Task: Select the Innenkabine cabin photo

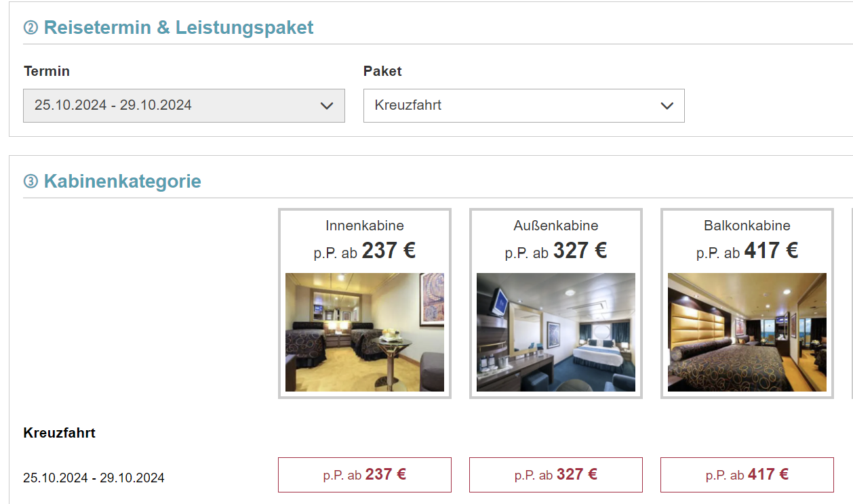Action: pos(365,332)
